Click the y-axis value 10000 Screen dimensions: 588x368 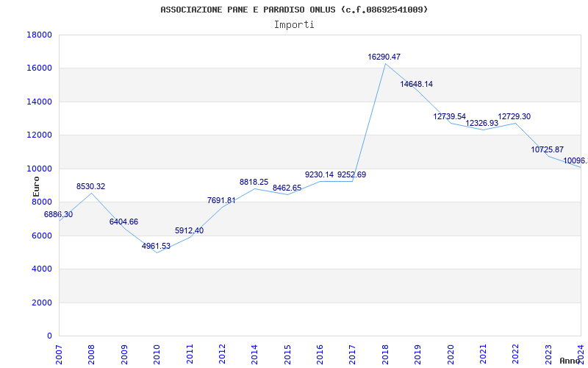click(x=40, y=169)
